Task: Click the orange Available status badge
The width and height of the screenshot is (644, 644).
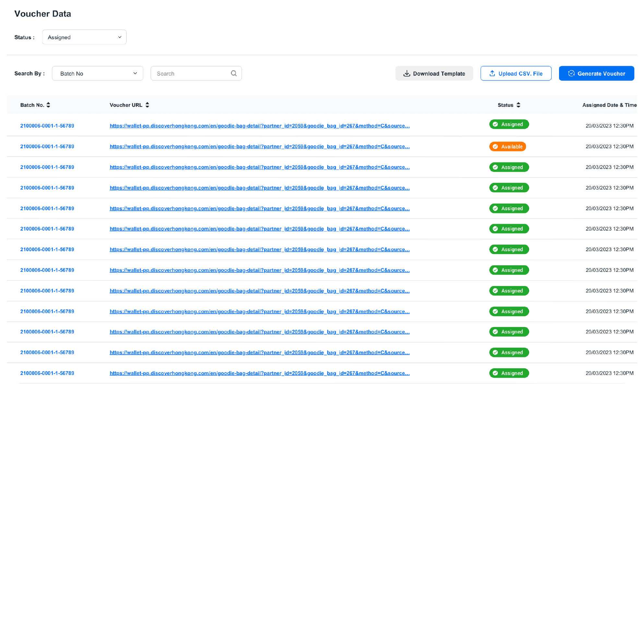Action: coord(507,147)
